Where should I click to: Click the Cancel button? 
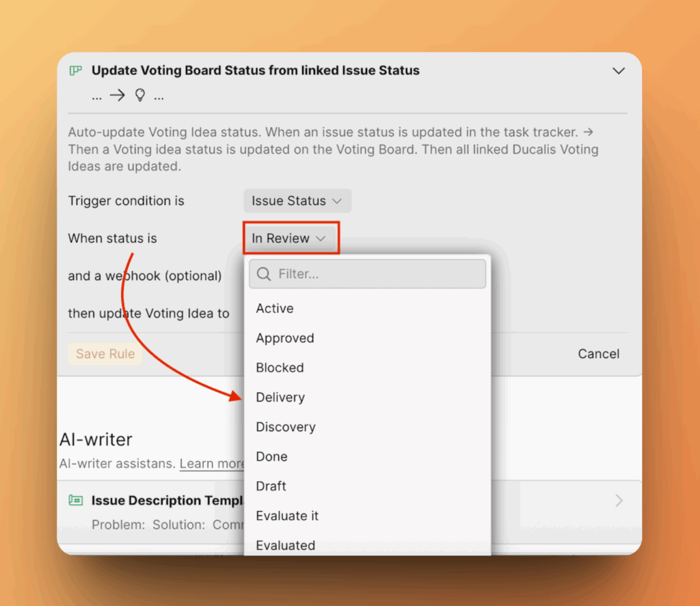(598, 353)
